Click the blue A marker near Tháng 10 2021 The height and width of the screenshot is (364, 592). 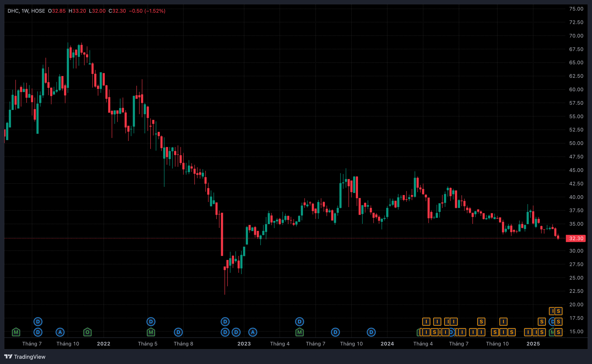coord(60,332)
